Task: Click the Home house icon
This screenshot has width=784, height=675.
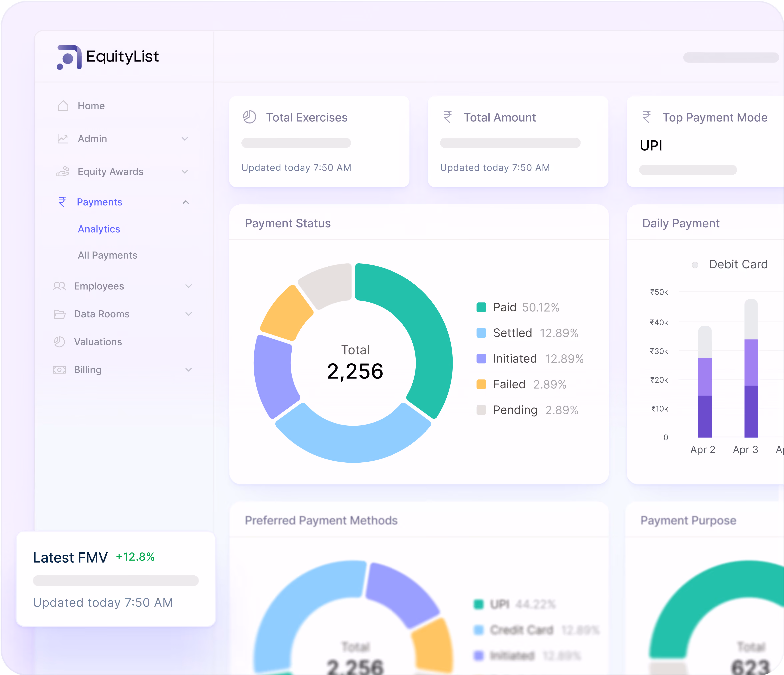Action: point(63,106)
